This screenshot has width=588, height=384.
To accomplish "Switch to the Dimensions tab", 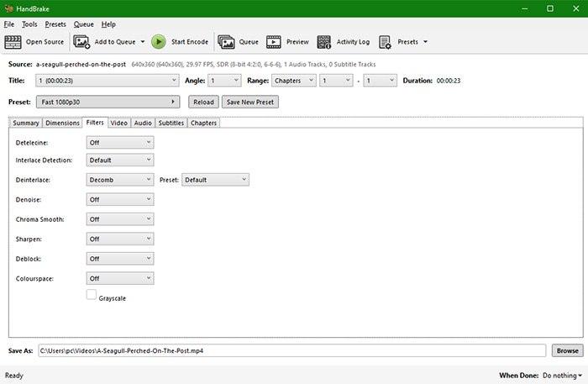I will pyautogui.click(x=63, y=123).
